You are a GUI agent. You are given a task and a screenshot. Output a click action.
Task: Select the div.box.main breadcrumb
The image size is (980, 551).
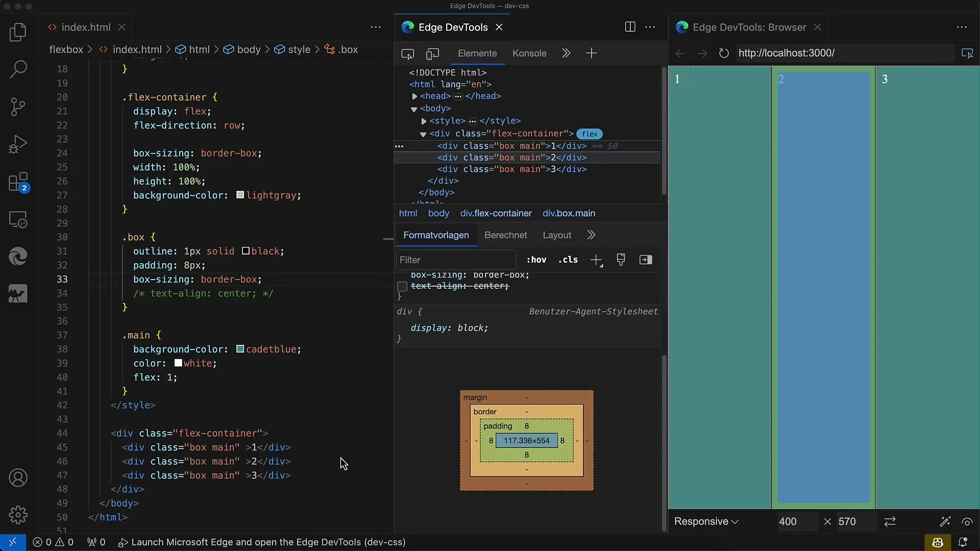tap(569, 213)
